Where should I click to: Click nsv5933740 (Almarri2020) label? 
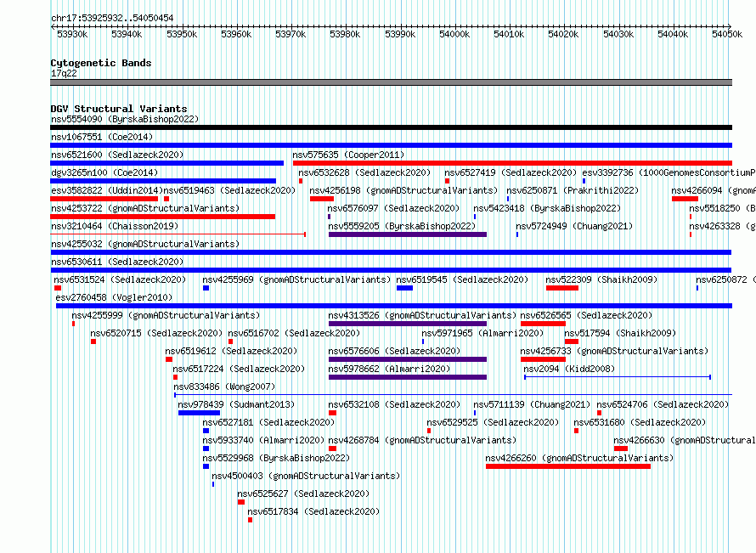(x=263, y=440)
